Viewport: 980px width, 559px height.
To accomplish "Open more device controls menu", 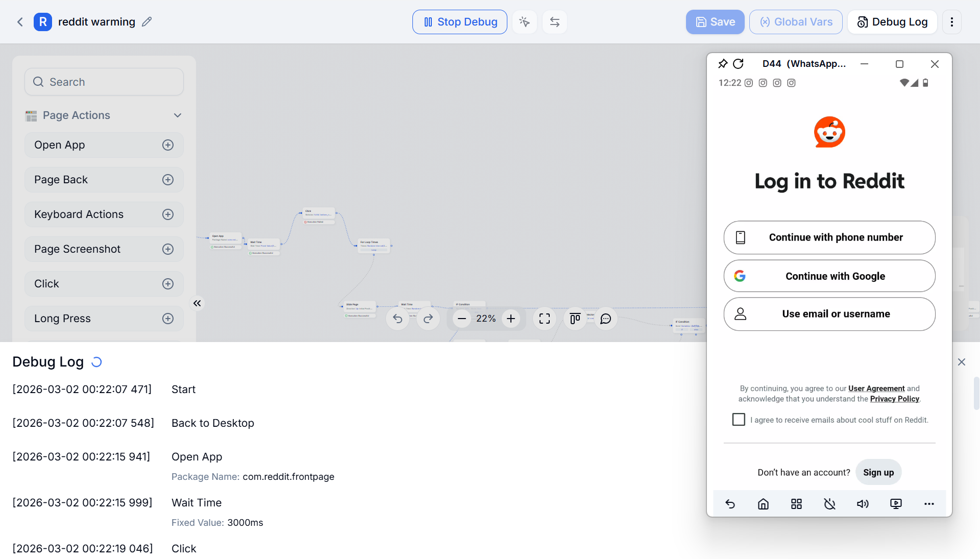I will click(929, 504).
